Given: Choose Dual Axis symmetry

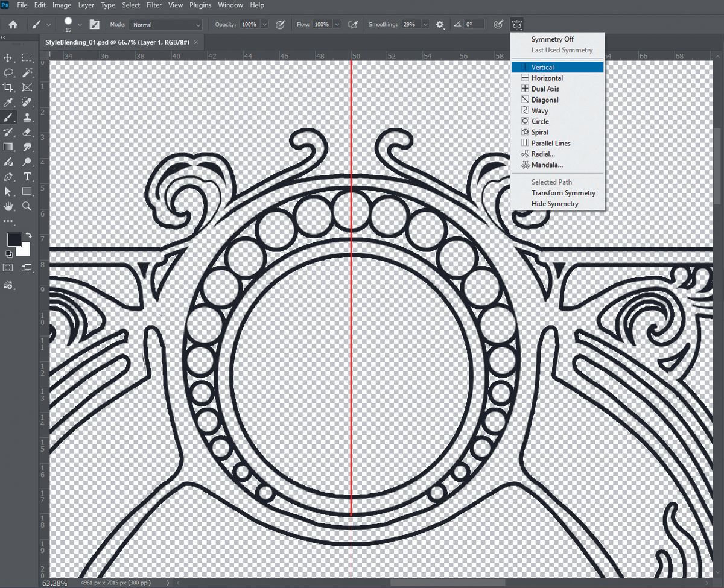Looking at the screenshot, I should 557,89.
